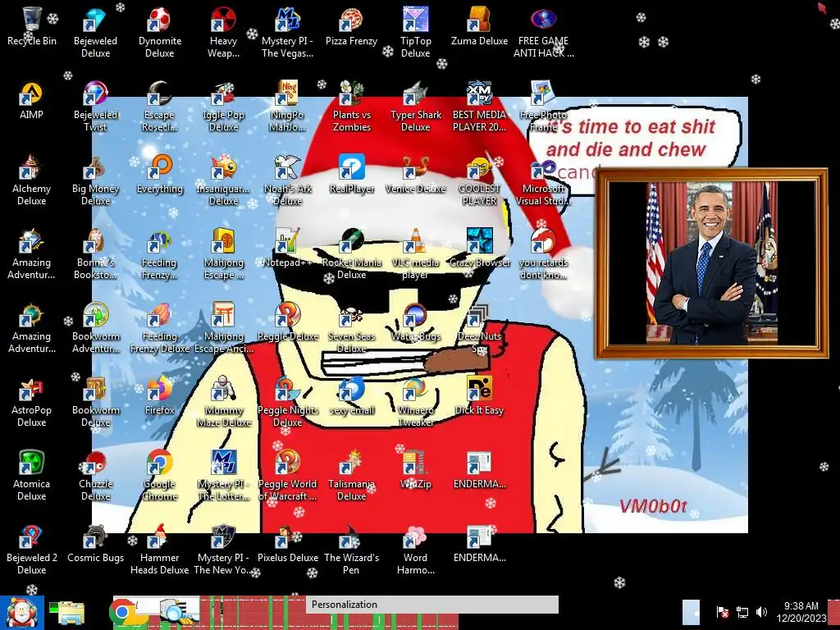Click the network tray icon

click(742, 612)
